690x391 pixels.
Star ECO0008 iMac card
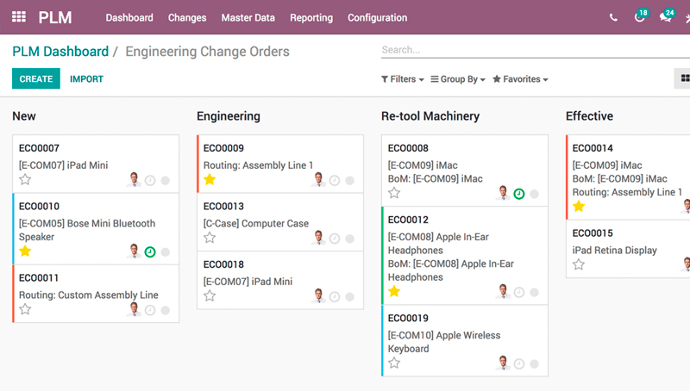coord(394,193)
